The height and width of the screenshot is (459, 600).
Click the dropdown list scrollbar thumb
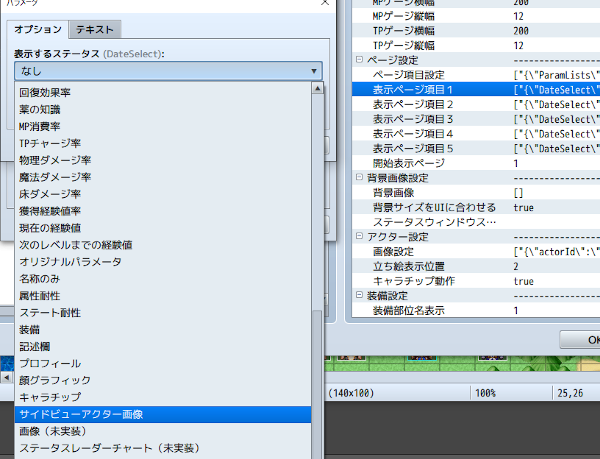(x=318, y=384)
